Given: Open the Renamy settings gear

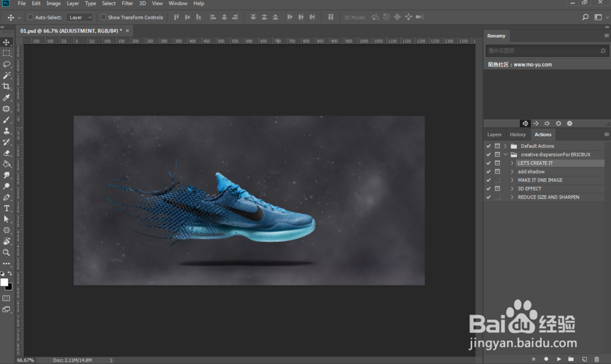Looking at the screenshot, I should (558, 123).
